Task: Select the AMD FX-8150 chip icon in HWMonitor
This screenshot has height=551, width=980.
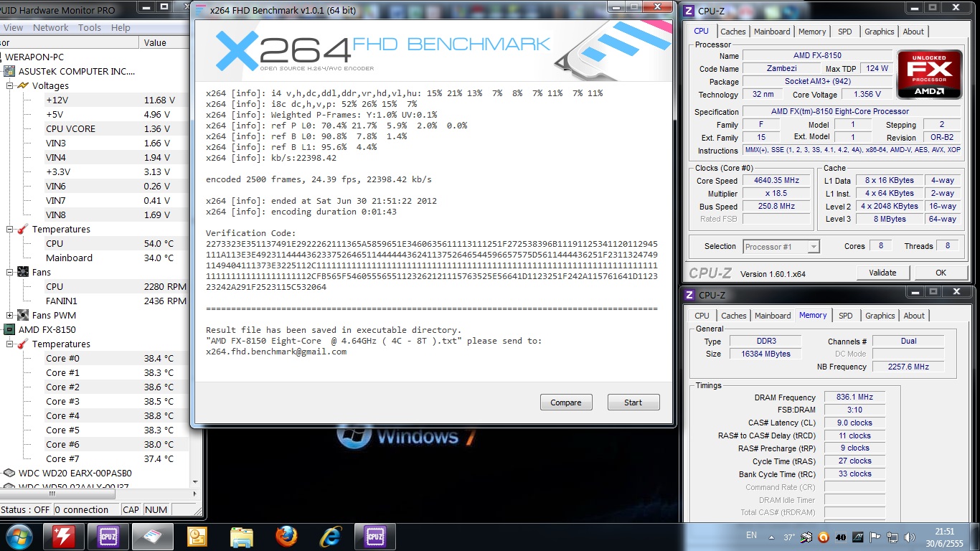Action: [x=9, y=329]
